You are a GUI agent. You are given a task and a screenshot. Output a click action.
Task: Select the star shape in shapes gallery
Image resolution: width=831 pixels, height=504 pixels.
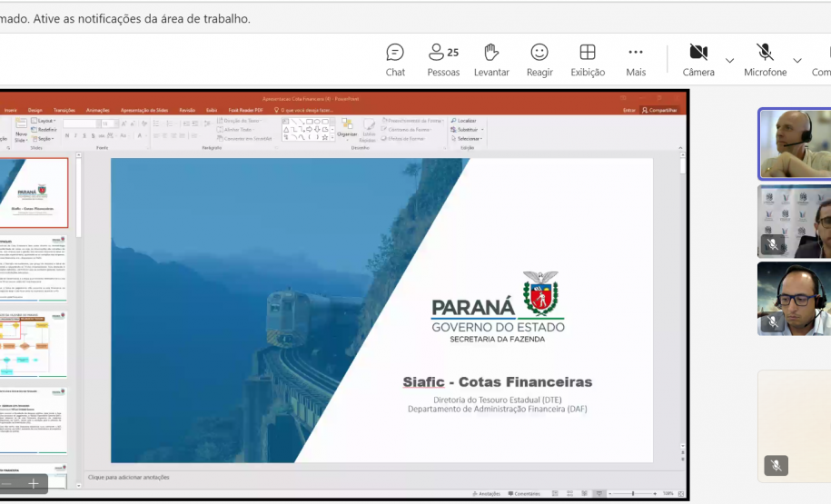pyautogui.click(x=325, y=137)
